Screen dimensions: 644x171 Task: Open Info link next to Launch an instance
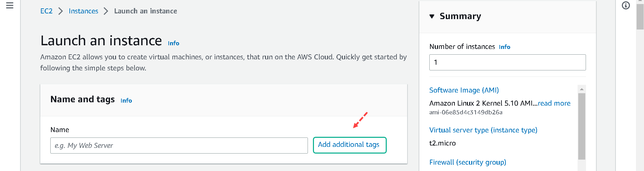point(173,43)
